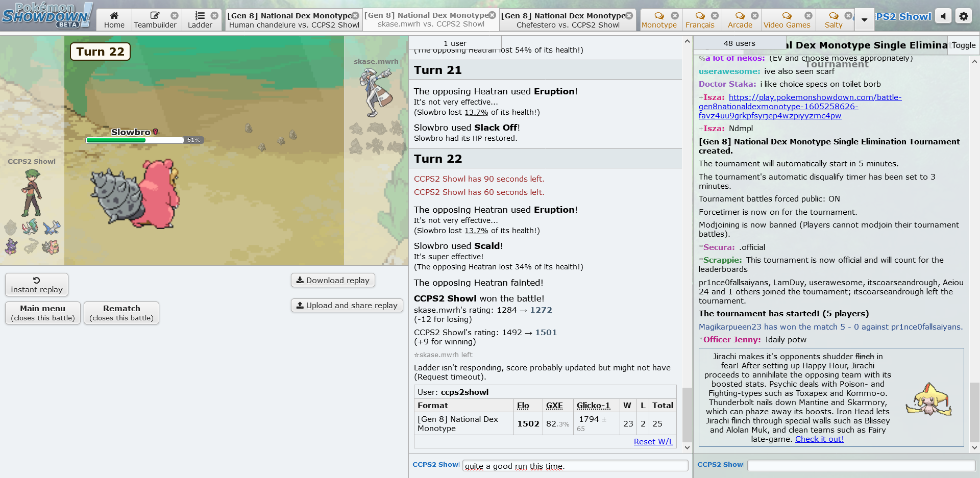The height and width of the screenshot is (478, 980).
Task: Open the battle link posted by Isza
Action: click(x=800, y=107)
